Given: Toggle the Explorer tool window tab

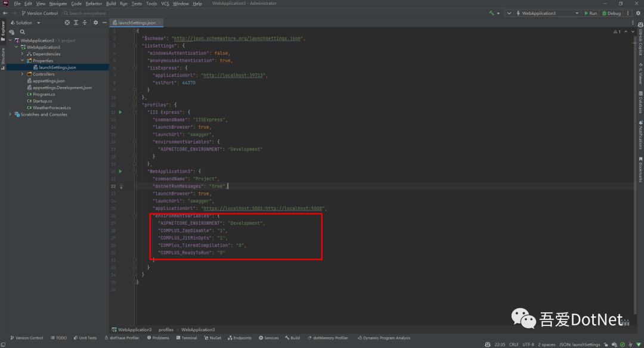Looking at the screenshot, I should [x=3, y=30].
